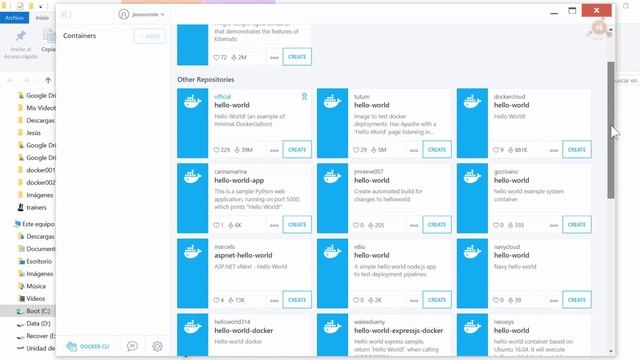Screen dimensions: 640x360
Task: Open Kitematic settings gear icon
Action: coord(157,346)
